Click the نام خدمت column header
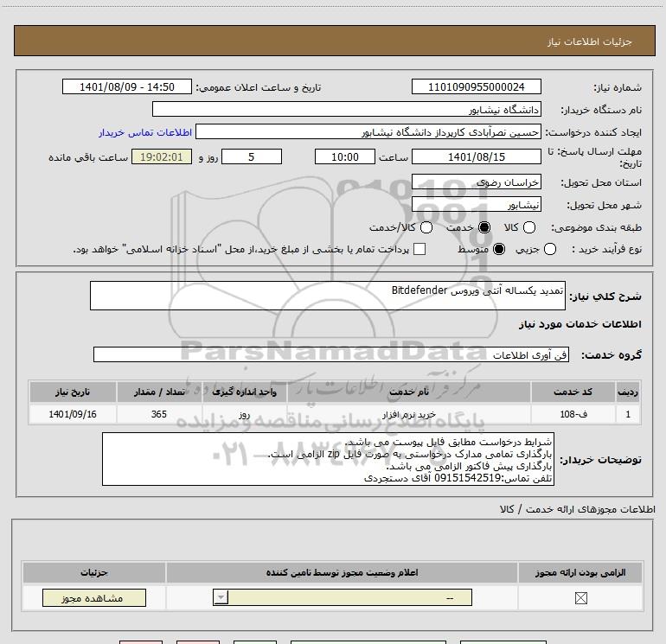 point(408,392)
